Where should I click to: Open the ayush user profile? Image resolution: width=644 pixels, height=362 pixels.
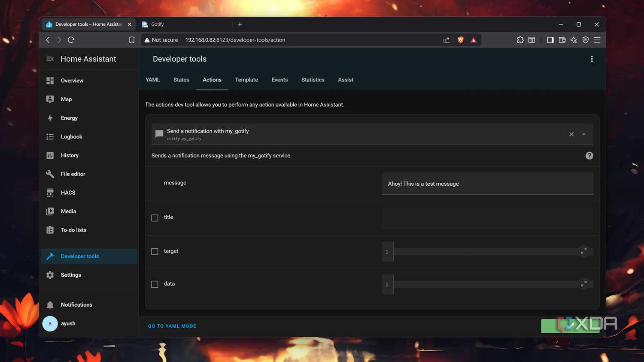click(89, 323)
